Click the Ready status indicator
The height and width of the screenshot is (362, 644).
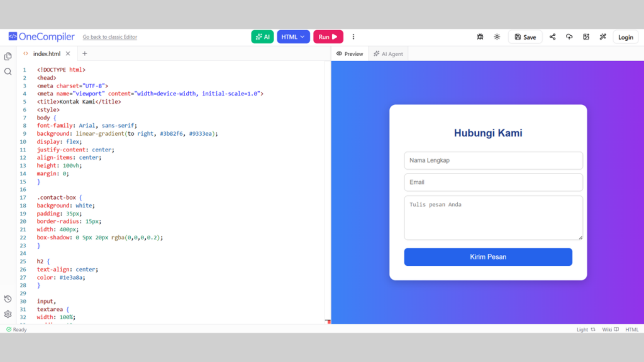point(16,329)
